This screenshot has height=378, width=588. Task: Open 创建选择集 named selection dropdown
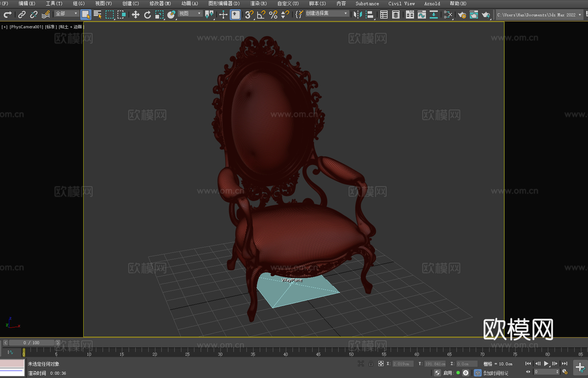[327, 13]
